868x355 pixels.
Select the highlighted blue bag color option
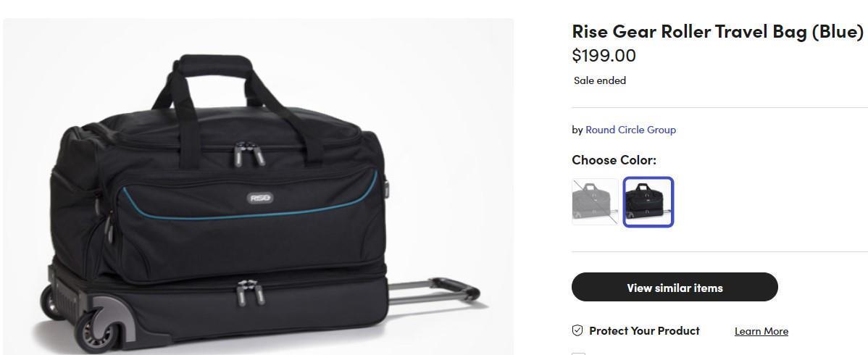click(x=648, y=201)
